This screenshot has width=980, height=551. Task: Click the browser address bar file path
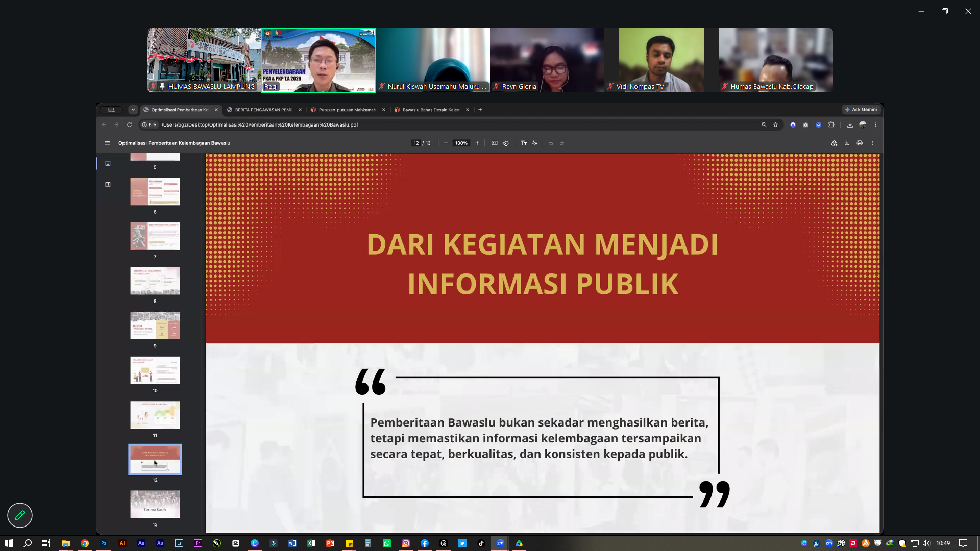coord(260,124)
